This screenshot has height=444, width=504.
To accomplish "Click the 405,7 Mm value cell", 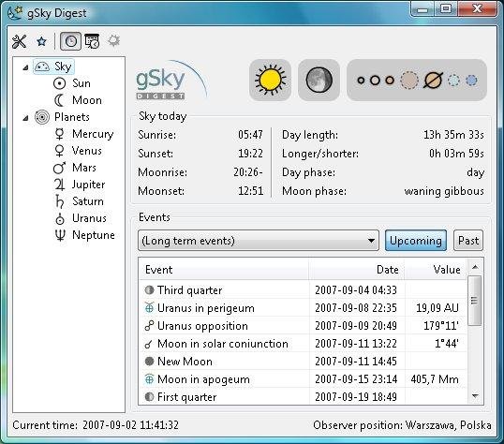I will click(435, 379).
